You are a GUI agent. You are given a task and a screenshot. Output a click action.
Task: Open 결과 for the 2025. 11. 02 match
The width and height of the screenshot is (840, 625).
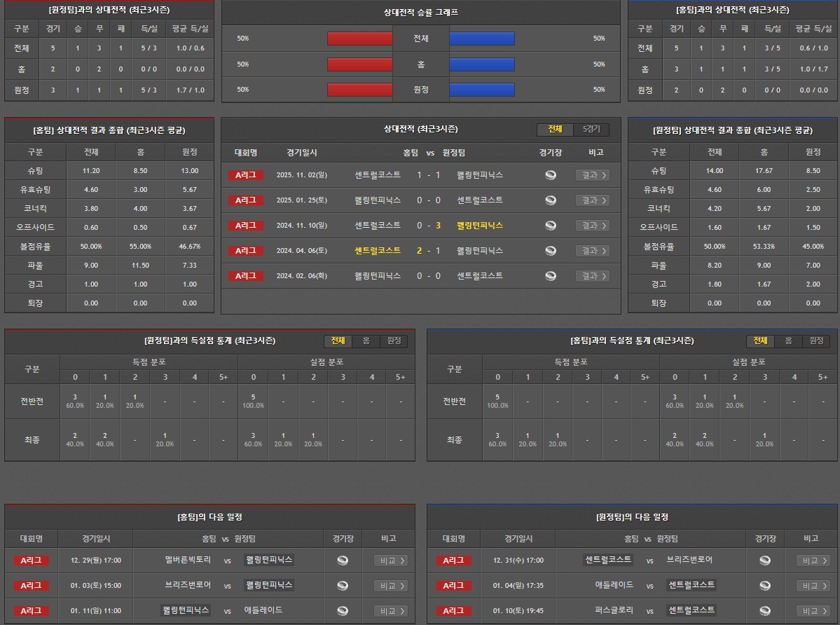click(x=592, y=175)
